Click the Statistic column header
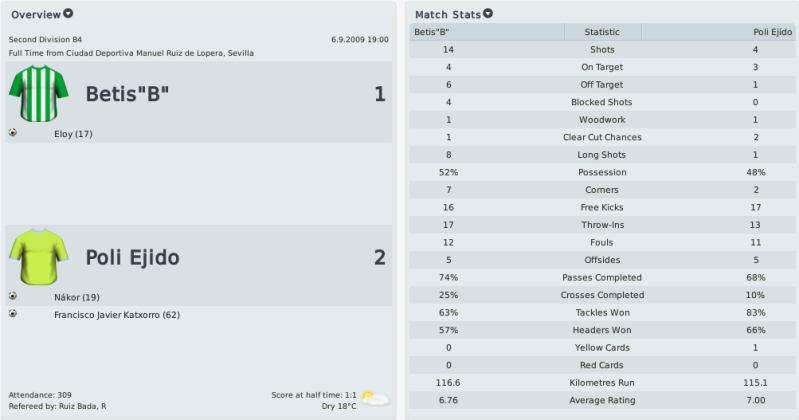The height and width of the screenshot is (420, 799). point(602,32)
